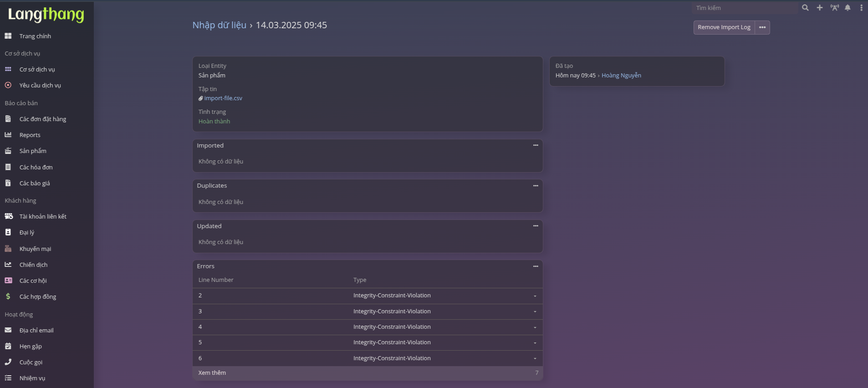Click the plus quick-create icon
The height and width of the screenshot is (388, 868).
point(820,8)
